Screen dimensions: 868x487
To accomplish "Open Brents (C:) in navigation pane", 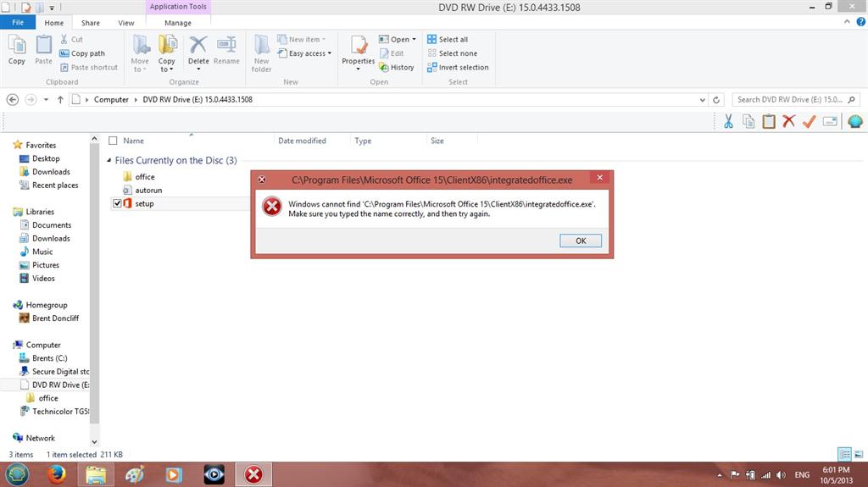I will point(49,358).
